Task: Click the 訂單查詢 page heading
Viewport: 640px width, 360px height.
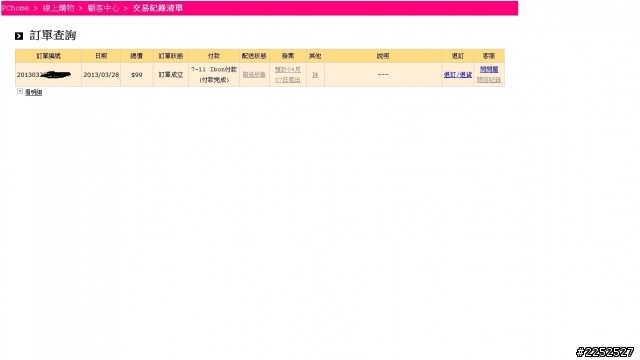Action: pyautogui.click(x=53, y=36)
